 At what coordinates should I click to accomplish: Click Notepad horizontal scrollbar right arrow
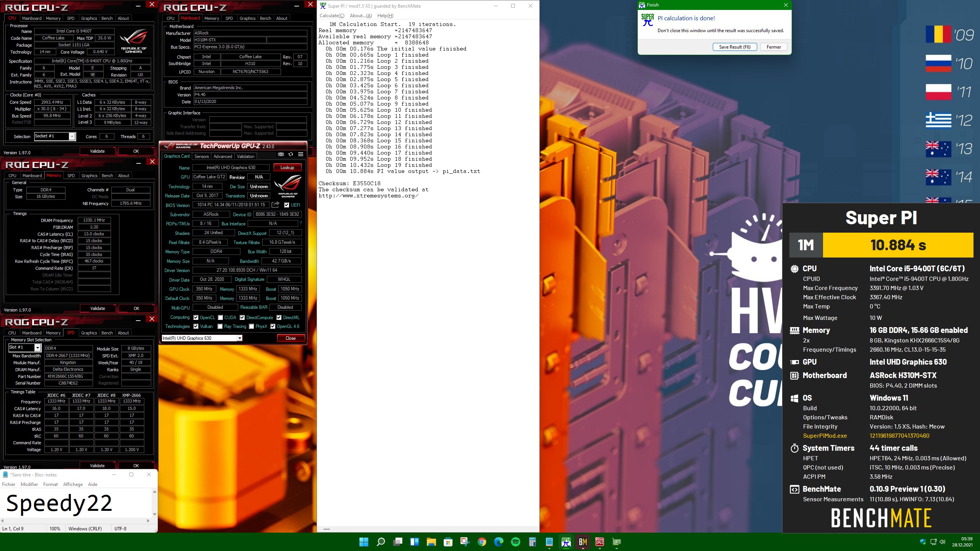pos(148,521)
